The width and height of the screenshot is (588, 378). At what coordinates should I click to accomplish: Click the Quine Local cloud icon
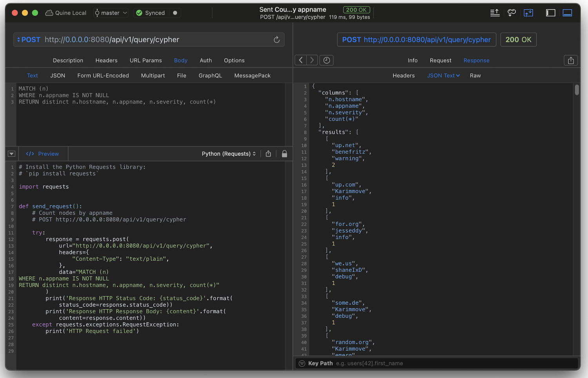point(49,13)
